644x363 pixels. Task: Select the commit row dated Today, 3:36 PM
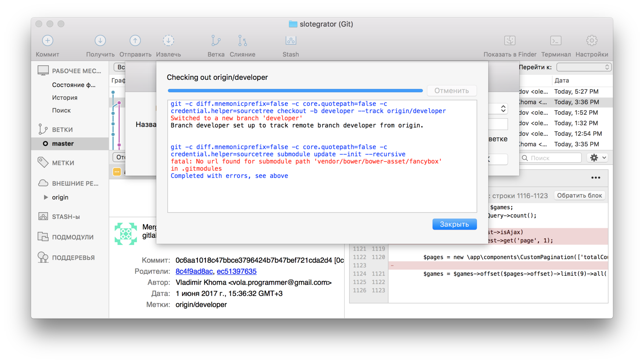566,102
